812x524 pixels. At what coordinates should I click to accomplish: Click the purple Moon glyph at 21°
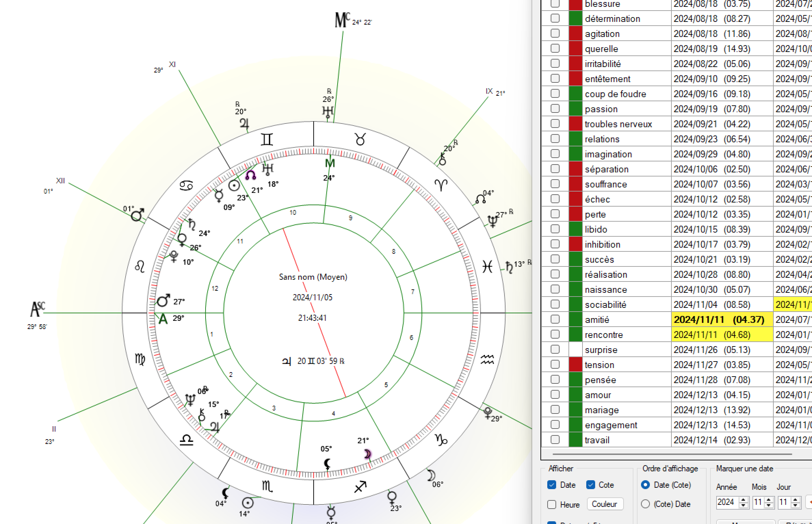(x=367, y=454)
